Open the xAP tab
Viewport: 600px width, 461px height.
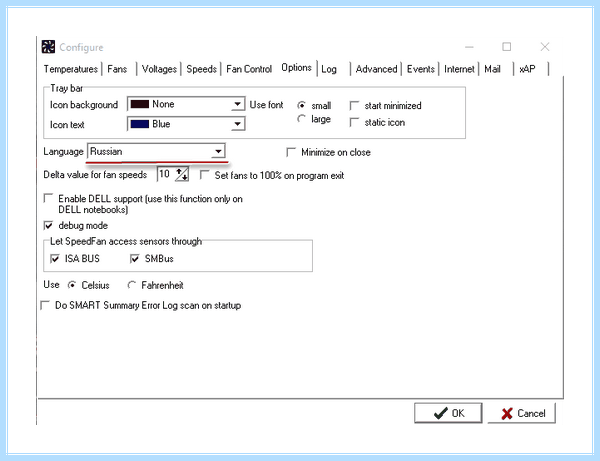point(527,69)
